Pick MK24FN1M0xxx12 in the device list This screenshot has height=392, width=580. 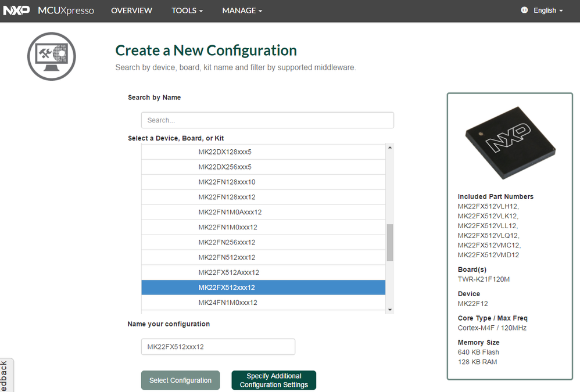tap(227, 303)
